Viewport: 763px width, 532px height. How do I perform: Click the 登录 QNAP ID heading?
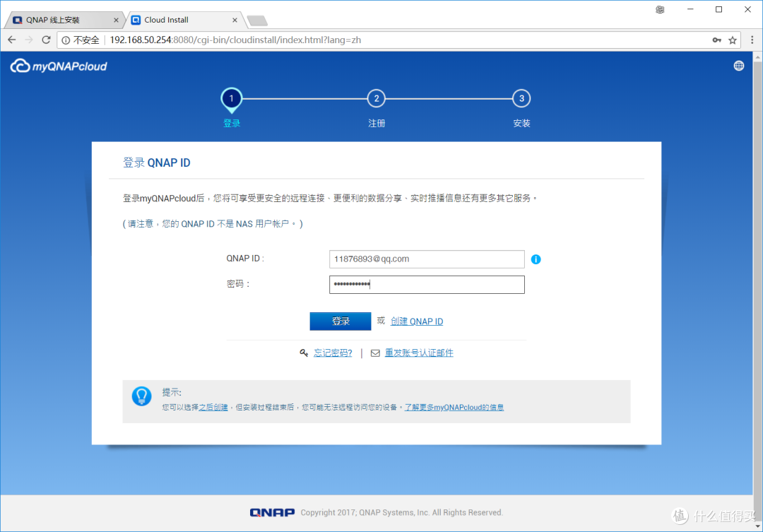[156, 162]
